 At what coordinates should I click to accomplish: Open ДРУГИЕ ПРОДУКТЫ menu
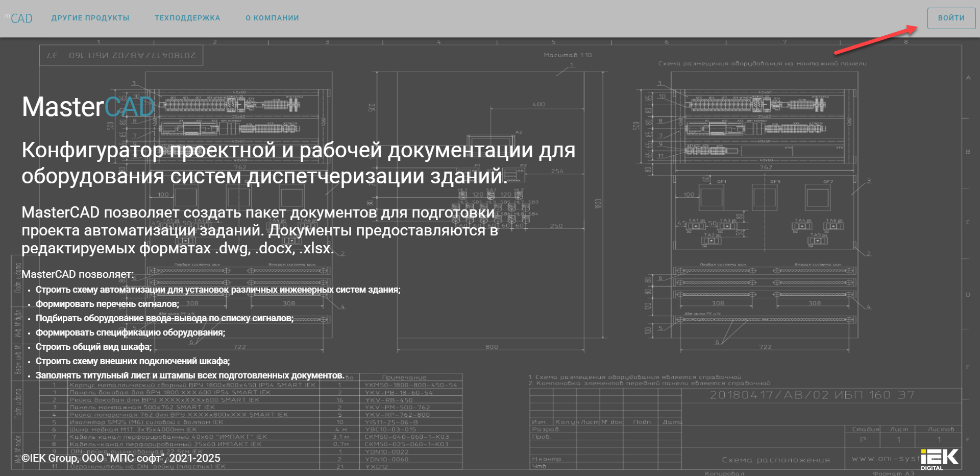pyautogui.click(x=90, y=17)
